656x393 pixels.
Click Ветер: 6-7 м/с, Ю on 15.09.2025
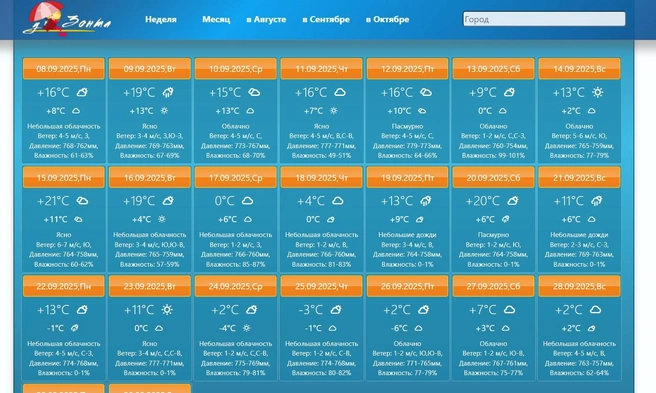64,244
